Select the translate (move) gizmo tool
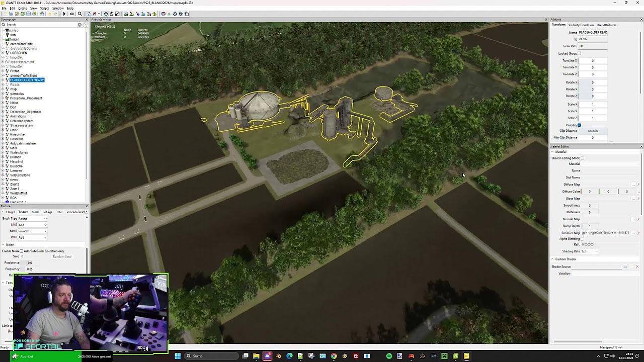 (105, 14)
